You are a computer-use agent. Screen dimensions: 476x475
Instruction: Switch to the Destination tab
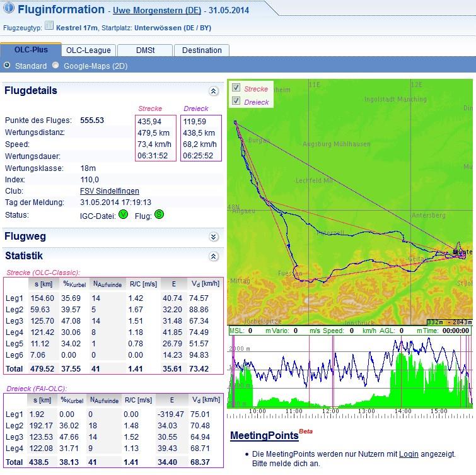[202, 50]
